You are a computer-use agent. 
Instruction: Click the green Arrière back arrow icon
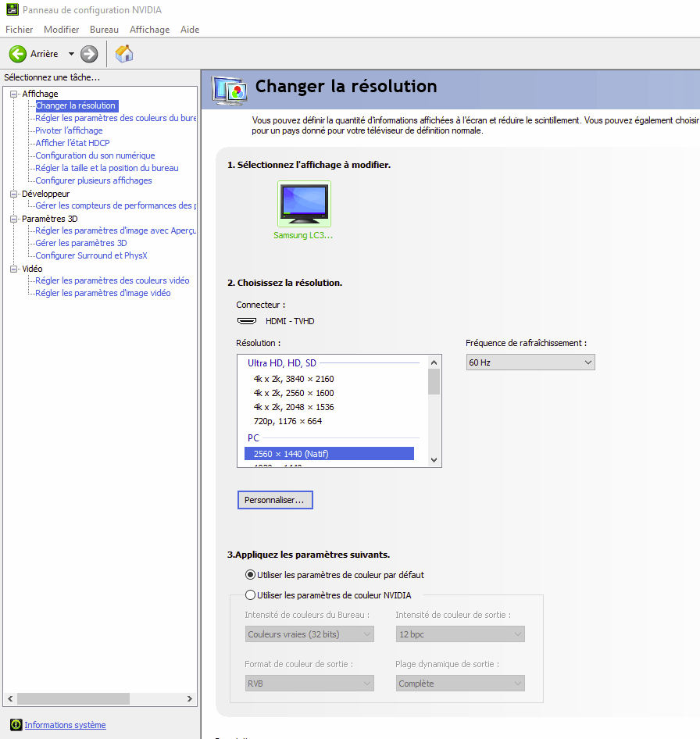pyautogui.click(x=18, y=54)
